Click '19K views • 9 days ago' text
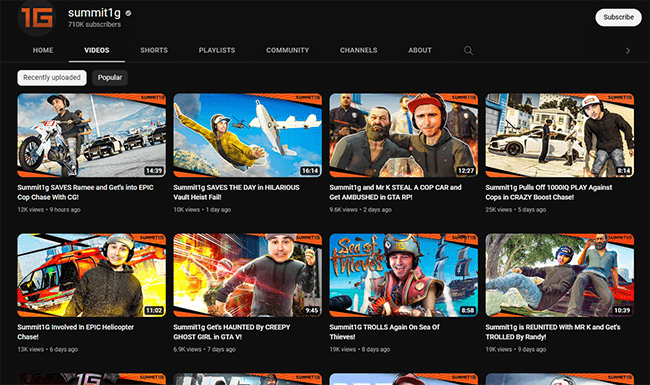Image resolution: width=650 pixels, height=385 pixels. pos(516,349)
